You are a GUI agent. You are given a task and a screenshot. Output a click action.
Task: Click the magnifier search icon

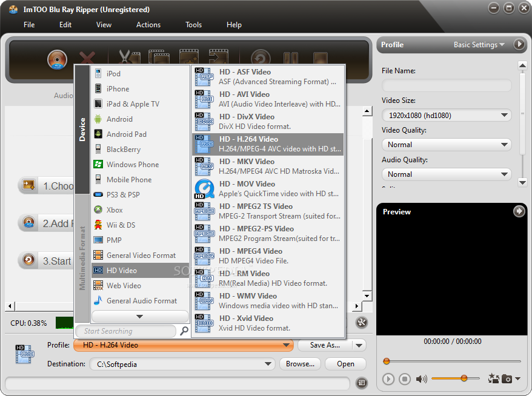pos(184,331)
